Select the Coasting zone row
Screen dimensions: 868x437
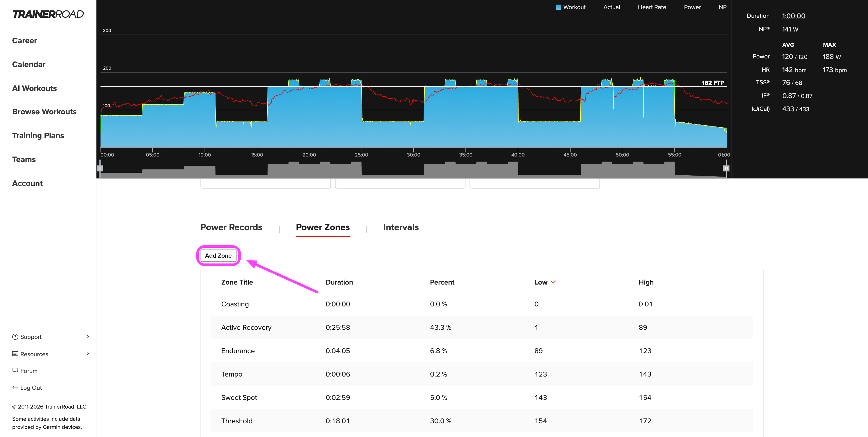pyautogui.click(x=482, y=304)
